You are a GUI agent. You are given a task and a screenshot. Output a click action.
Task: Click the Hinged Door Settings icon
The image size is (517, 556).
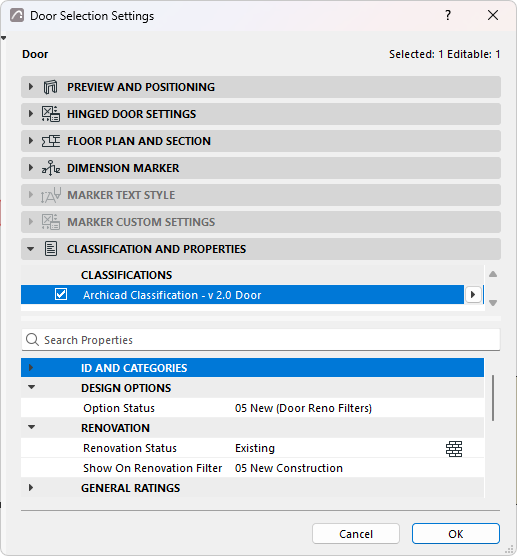pyautogui.click(x=50, y=114)
